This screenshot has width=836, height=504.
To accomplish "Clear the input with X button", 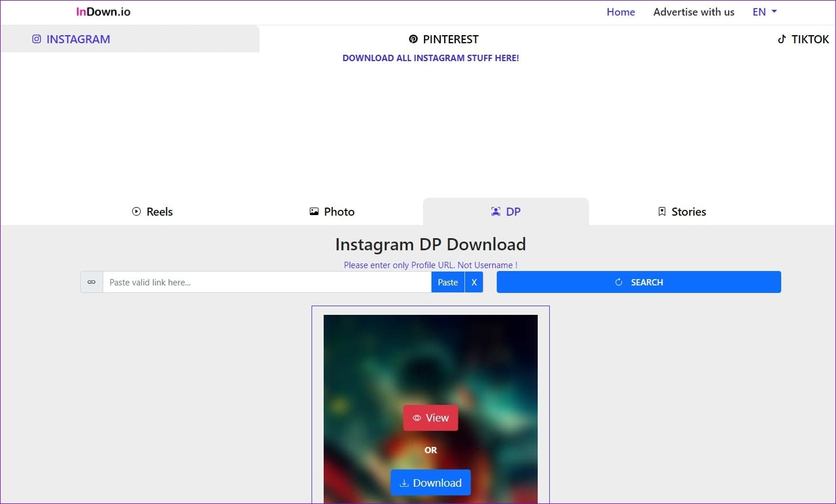I will [474, 282].
